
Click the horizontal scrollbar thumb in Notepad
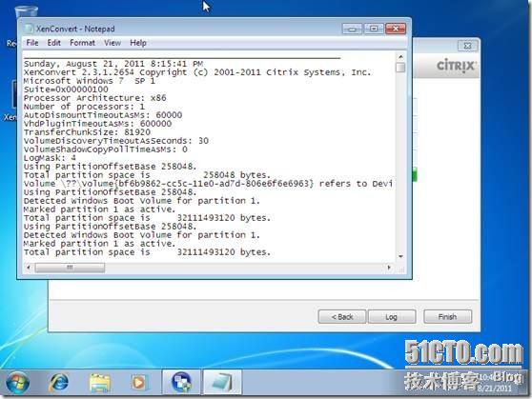point(70,268)
